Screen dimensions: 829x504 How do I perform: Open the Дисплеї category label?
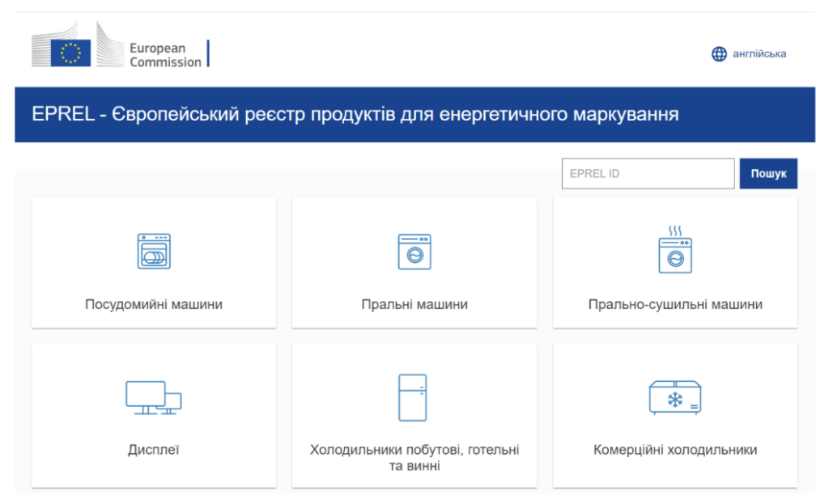tap(154, 450)
